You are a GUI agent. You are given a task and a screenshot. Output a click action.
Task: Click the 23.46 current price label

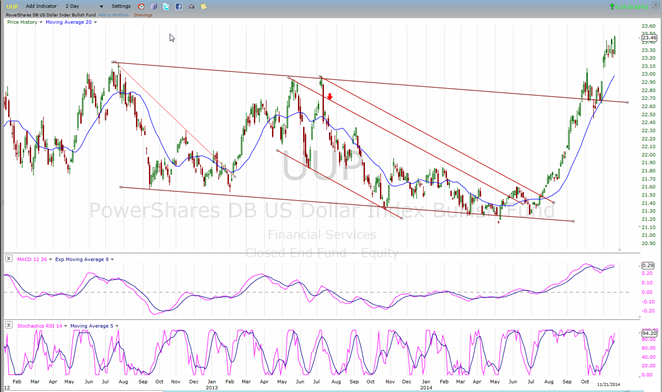click(x=649, y=38)
